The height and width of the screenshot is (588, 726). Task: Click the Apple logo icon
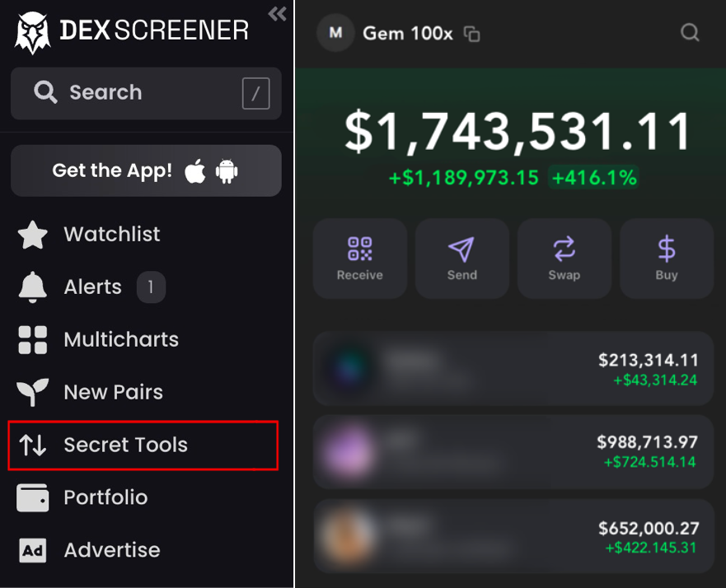click(195, 171)
